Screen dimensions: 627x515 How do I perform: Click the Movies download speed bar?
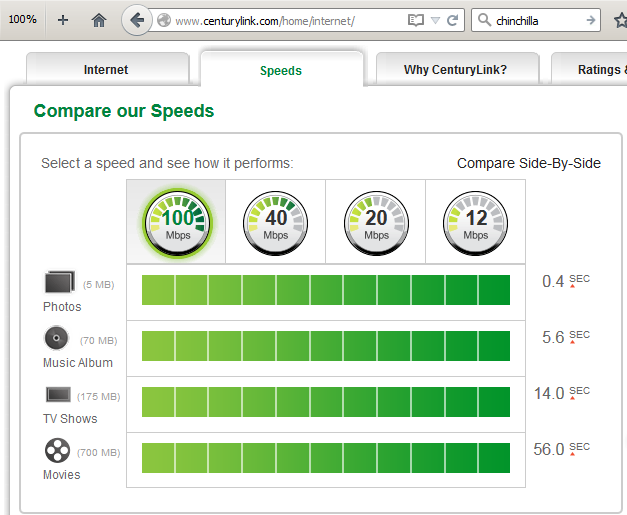coord(326,458)
